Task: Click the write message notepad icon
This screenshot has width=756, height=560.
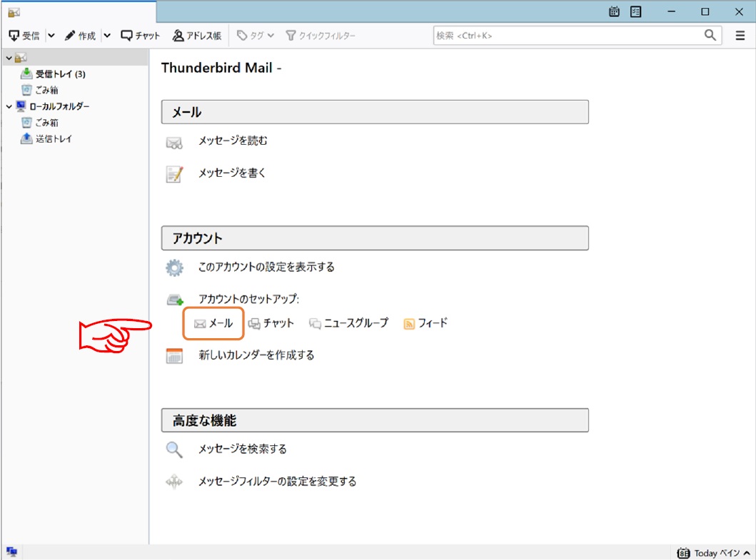Action: tap(174, 174)
